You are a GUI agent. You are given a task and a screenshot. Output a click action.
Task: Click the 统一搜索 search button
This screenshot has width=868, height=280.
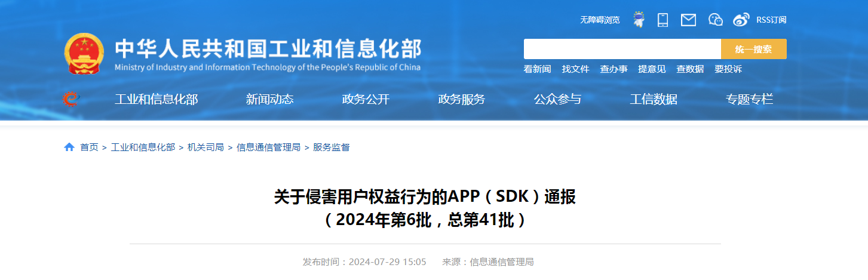click(x=754, y=49)
